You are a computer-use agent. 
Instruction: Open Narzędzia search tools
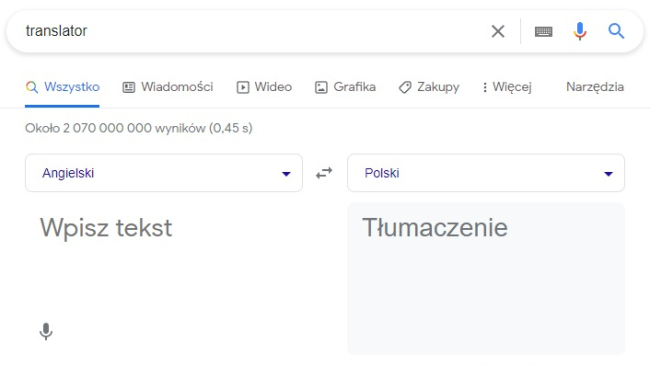tap(595, 87)
